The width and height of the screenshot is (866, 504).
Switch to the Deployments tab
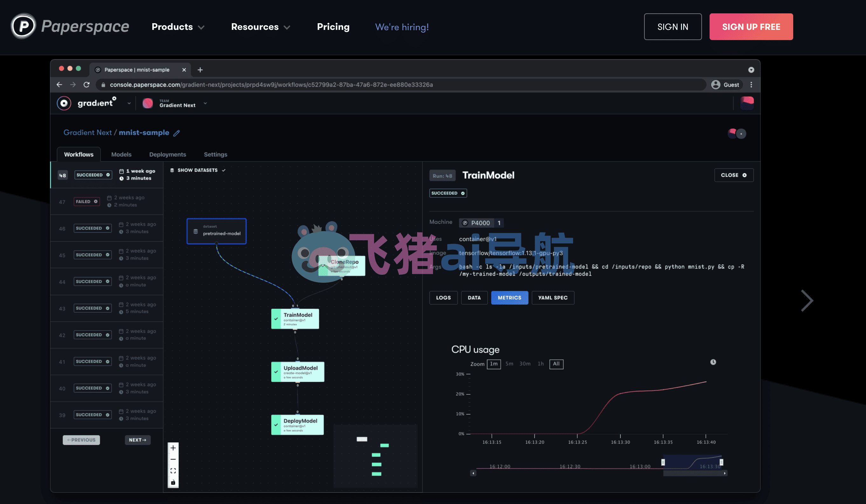tap(167, 154)
